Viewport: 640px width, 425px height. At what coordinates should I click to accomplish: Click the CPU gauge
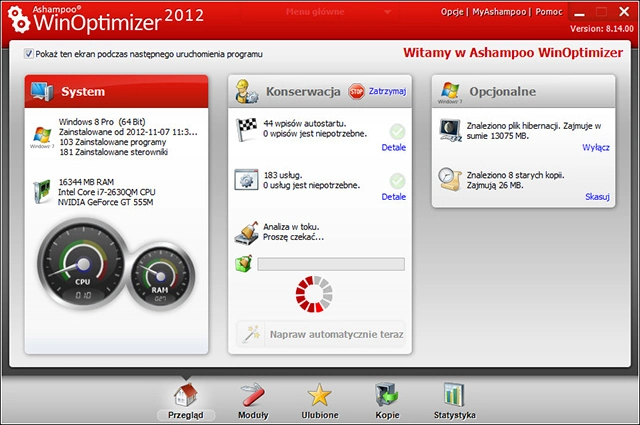coord(82,264)
